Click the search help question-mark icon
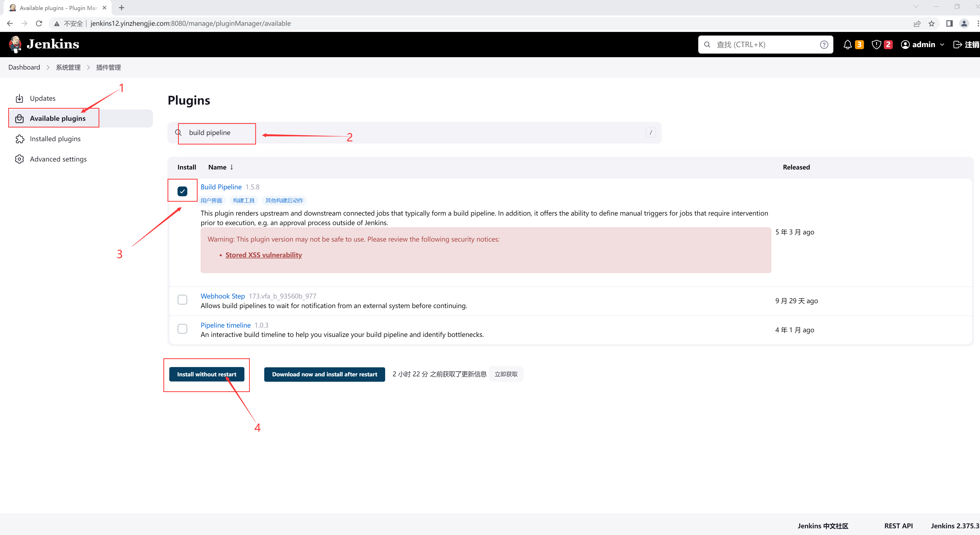Image resolution: width=980 pixels, height=535 pixels. coord(824,45)
